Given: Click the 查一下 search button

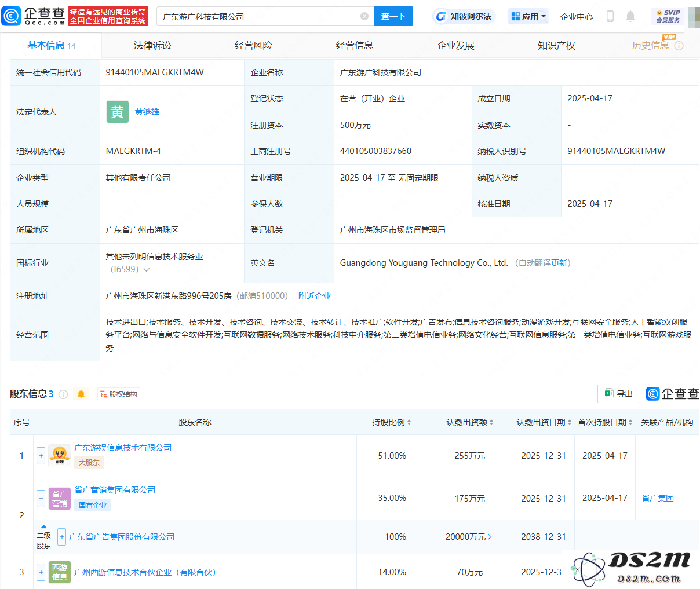Looking at the screenshot, I should pos(393,16).
